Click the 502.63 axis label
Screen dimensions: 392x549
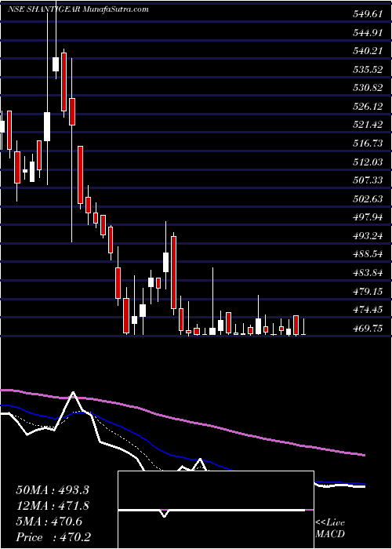point(368,198)
